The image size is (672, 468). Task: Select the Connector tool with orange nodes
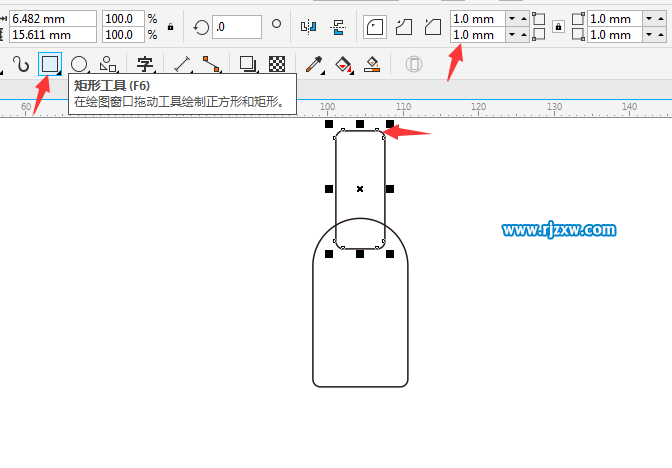point(211,64)
